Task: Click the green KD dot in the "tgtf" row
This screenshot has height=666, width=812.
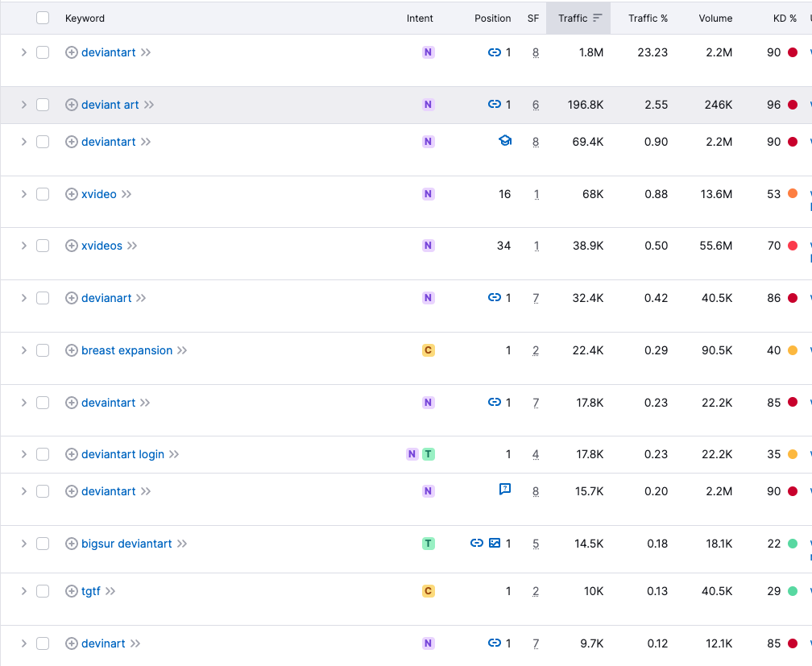Action: coord(793,591)
